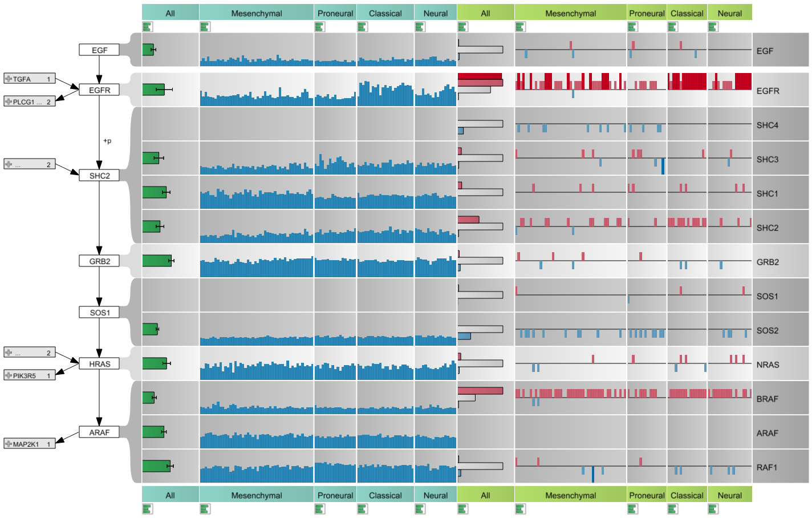Click the HRAS pathway node
This screenshot has height=518, width=812.
pos(99,364)
